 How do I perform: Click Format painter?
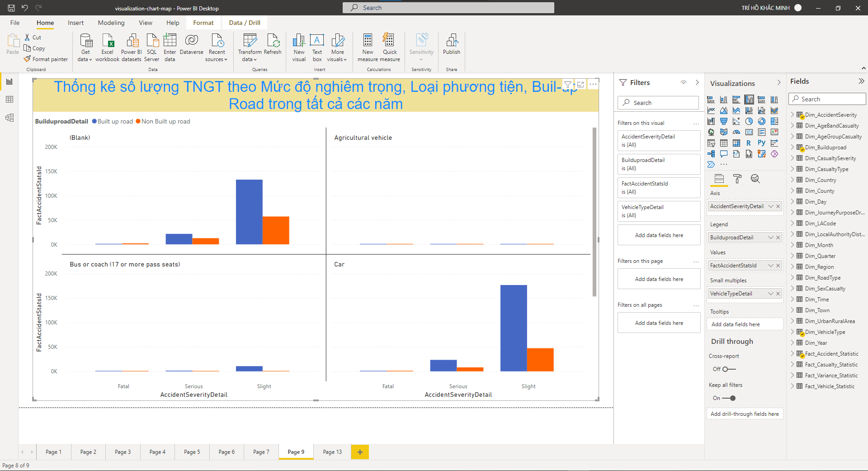pyautogui.click(x=46, y=59)
